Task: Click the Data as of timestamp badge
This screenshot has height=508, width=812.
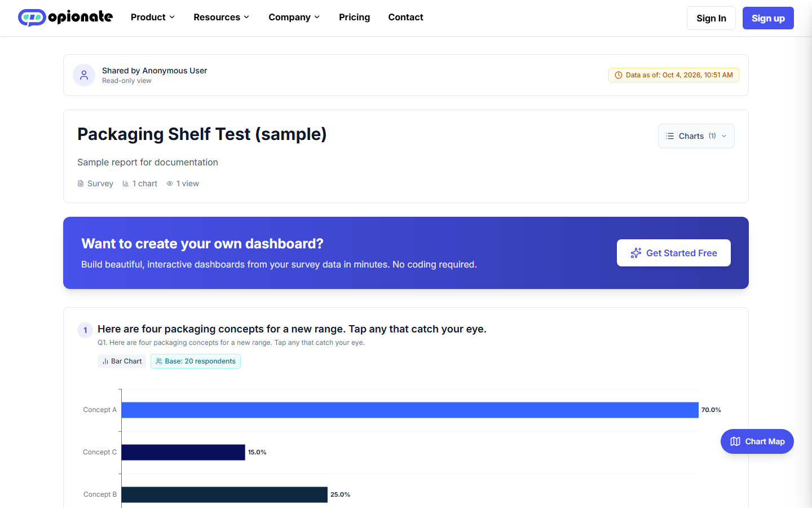Action: (674, 75)
